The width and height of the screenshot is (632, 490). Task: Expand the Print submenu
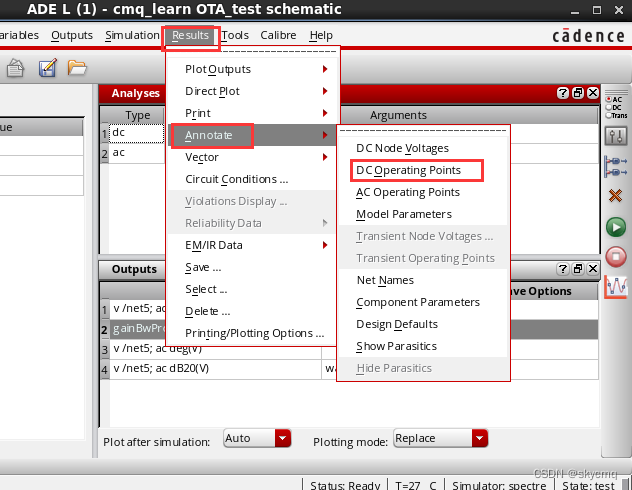tap(252, 113)
